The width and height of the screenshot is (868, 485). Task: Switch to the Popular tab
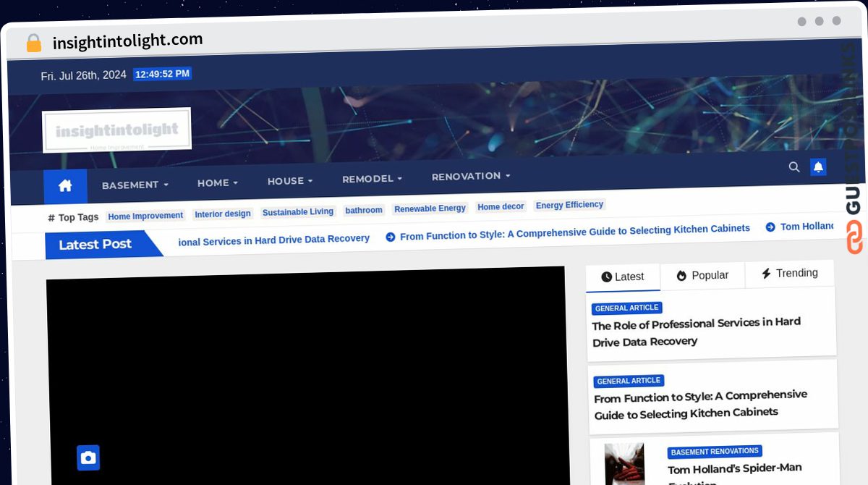coord(702,275)
